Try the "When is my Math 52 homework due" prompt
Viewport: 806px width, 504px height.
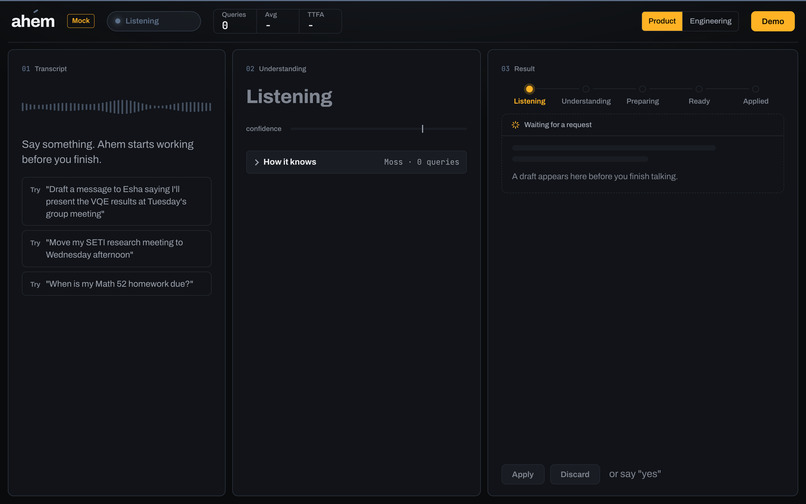tap(117, 283)
